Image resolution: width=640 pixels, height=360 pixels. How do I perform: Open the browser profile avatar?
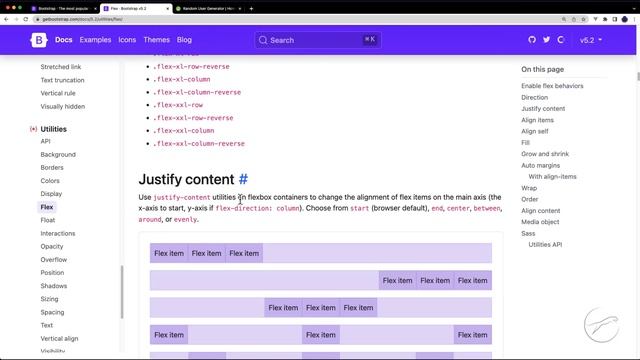[624, 19]
